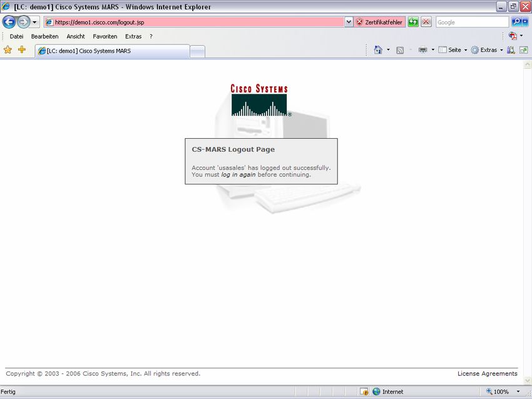Click the CS-MARS Logout Page heading
The image size is (532, 399).
(233, 149)
